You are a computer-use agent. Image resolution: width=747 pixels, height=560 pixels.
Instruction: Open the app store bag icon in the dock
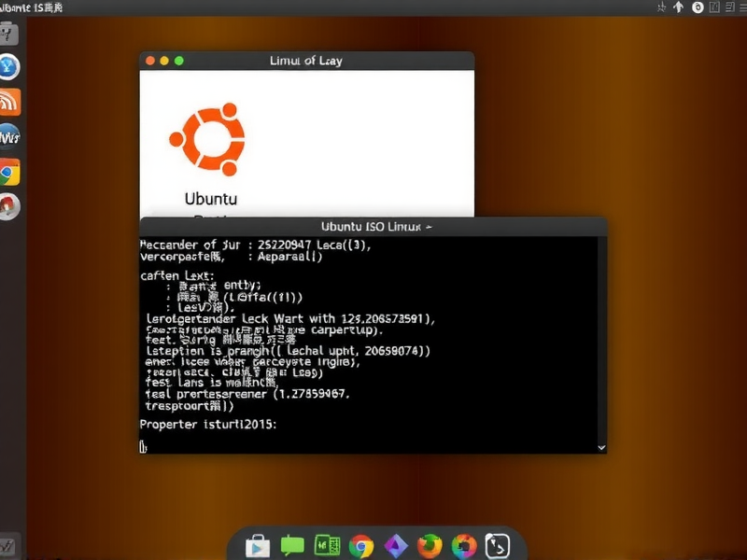point(257,547)
